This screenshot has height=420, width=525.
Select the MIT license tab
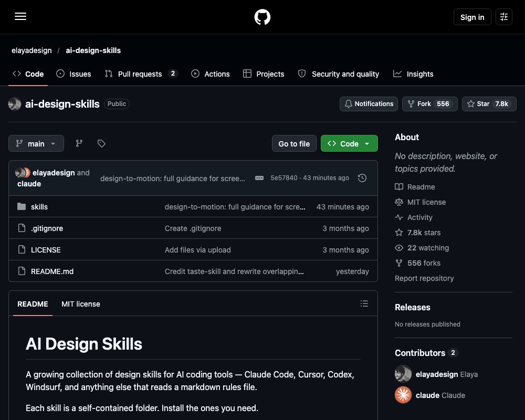tap(81, 304)
